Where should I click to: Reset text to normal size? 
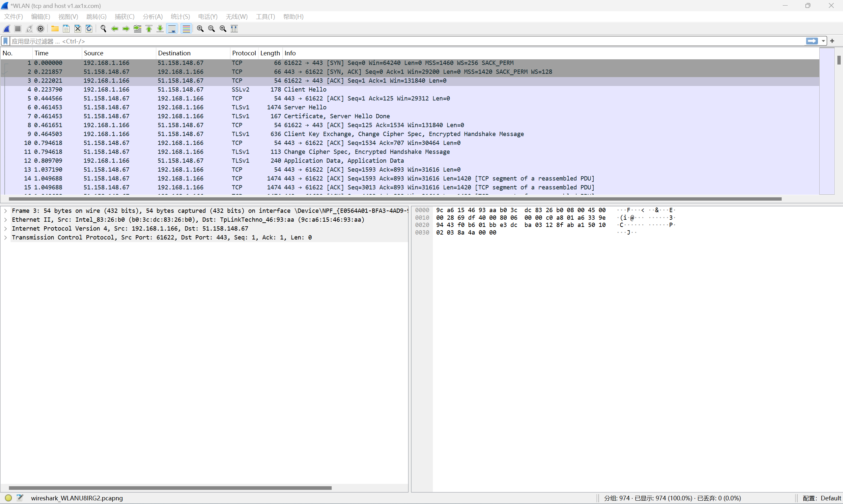click(x=223, y=29)
